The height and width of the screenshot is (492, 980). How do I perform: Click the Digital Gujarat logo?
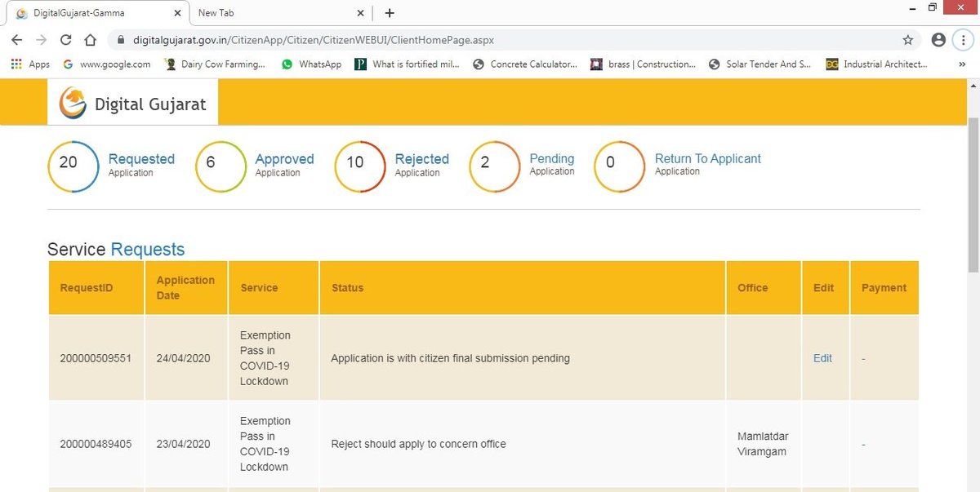[132, 103]
